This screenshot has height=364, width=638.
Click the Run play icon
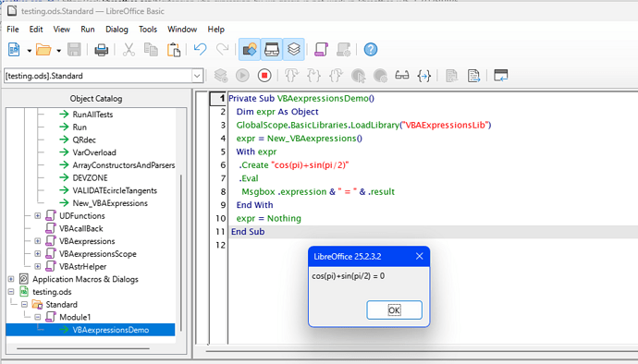[242, 76]
